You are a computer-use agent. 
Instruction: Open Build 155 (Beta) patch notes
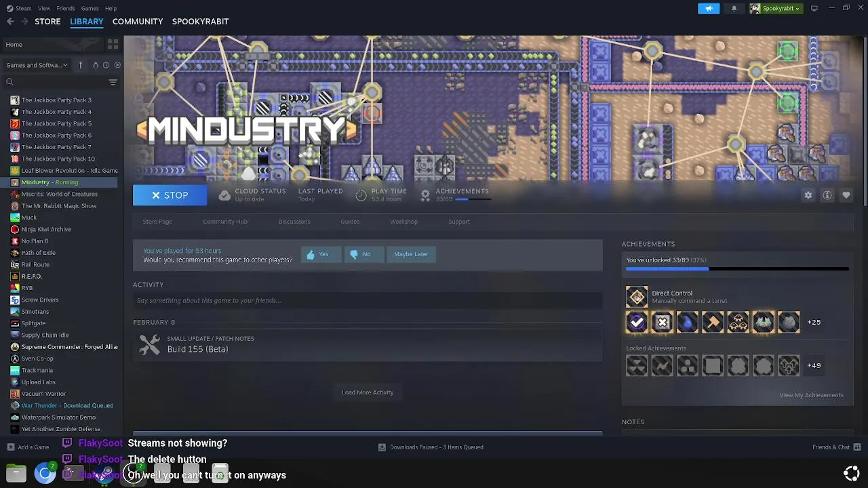pos(197,349)
